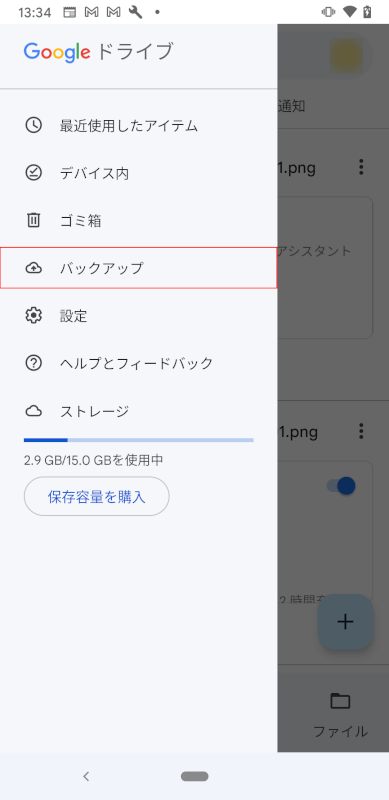Viewport: 389px width, 800px height.
Task: Tap the 保存容量を購入 button
Action: point(96,496)
